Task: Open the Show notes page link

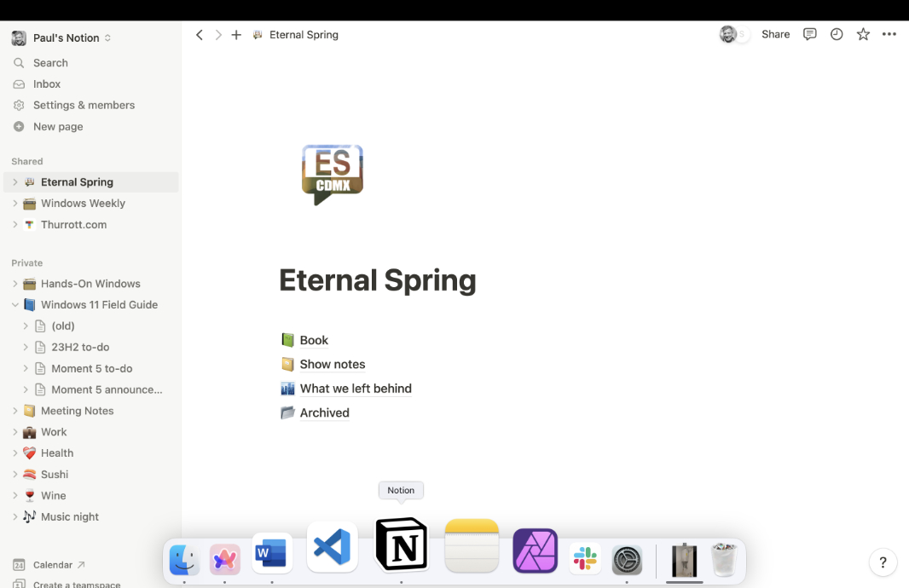Action: [x=332, y=365]
